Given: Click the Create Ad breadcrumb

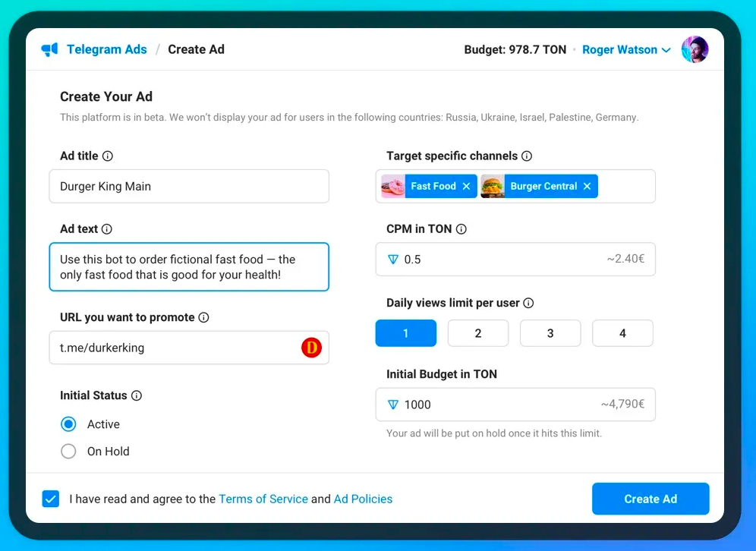Looking at the screenshot, I should click(196, 49).
